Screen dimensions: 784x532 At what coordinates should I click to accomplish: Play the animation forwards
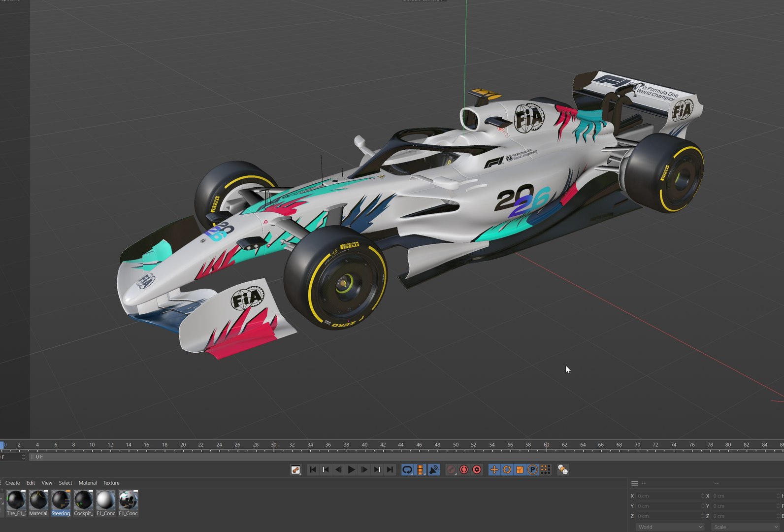coord(351,470)
